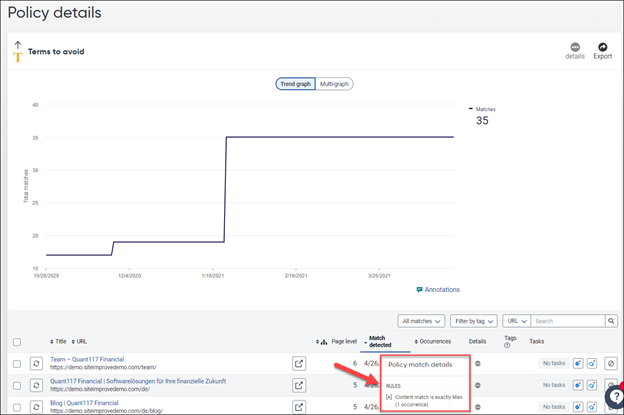Recheck the Team – Quant117 Financial page

coord(36,364)
